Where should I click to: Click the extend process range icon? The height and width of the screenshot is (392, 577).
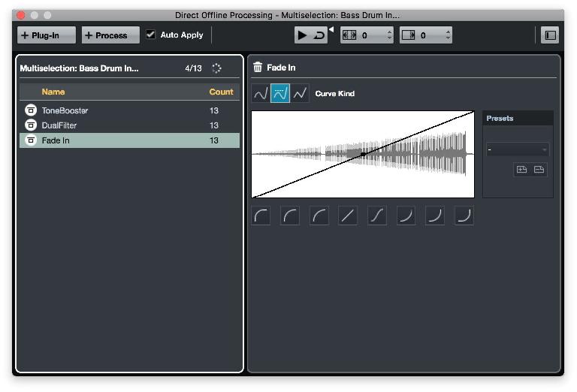click(349, 35)
